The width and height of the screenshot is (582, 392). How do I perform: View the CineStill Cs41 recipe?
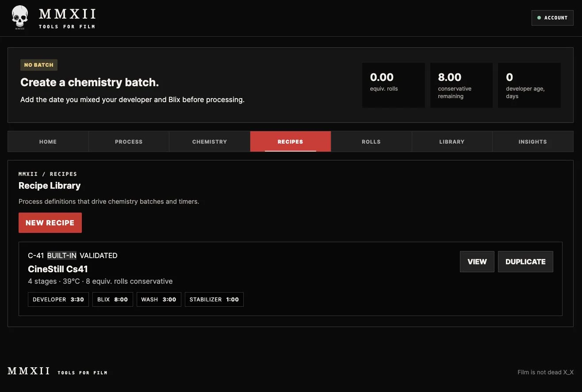pyautogui.click(x=477, y=262)
